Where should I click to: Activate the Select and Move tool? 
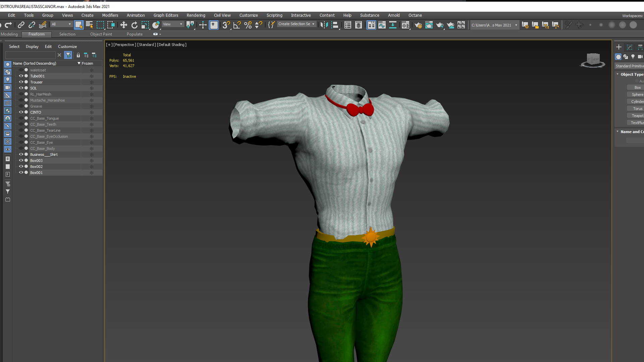124,25
